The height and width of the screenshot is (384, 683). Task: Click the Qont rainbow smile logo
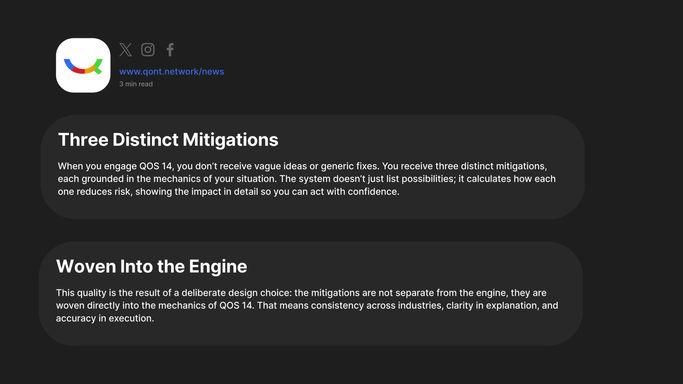tap(83, 65)
